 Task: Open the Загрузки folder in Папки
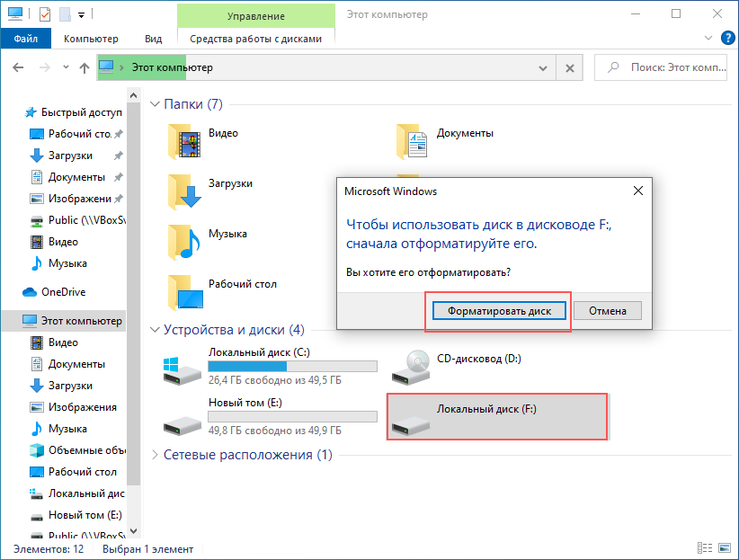[x=185, y=191]
